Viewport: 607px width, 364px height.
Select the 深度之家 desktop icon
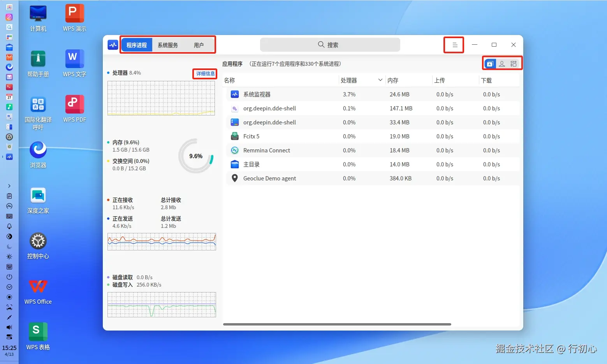pos(38,201)
